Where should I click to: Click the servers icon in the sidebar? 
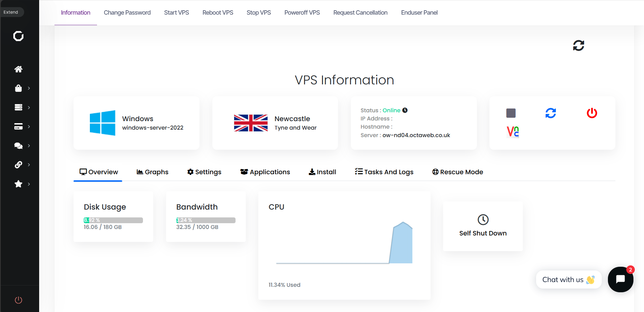(x=19, y=107)
